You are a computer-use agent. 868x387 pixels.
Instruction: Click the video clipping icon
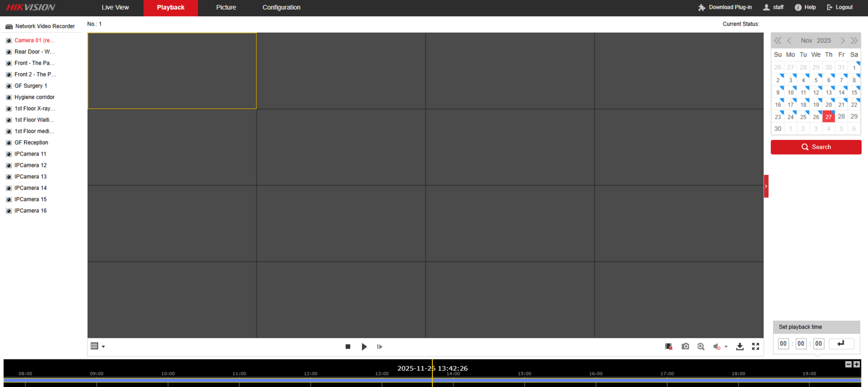click(668, 346)
